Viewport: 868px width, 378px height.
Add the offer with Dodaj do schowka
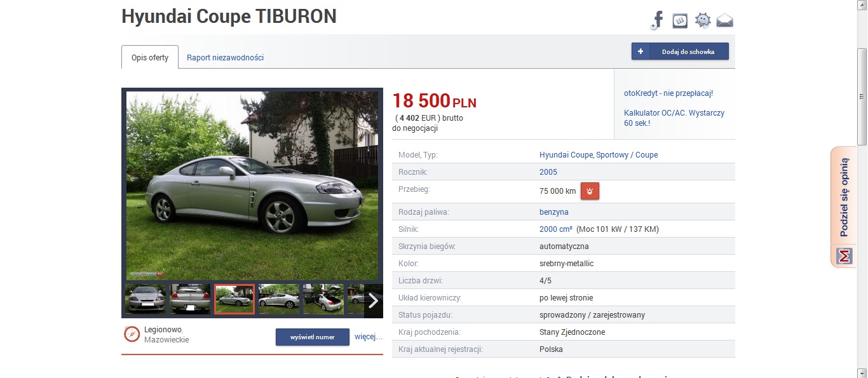[x=680, y=51]
